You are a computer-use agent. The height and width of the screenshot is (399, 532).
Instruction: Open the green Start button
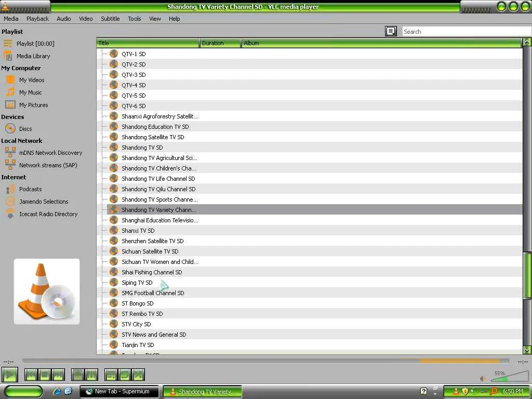click(24, 392)
